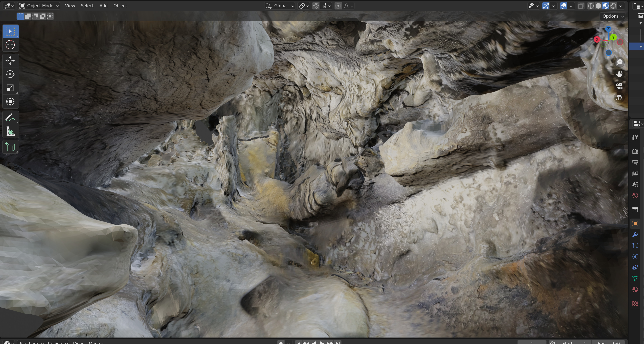Select the Add Cube tool
The height and width of the screenshot is (344, 644).
[10, 147]
